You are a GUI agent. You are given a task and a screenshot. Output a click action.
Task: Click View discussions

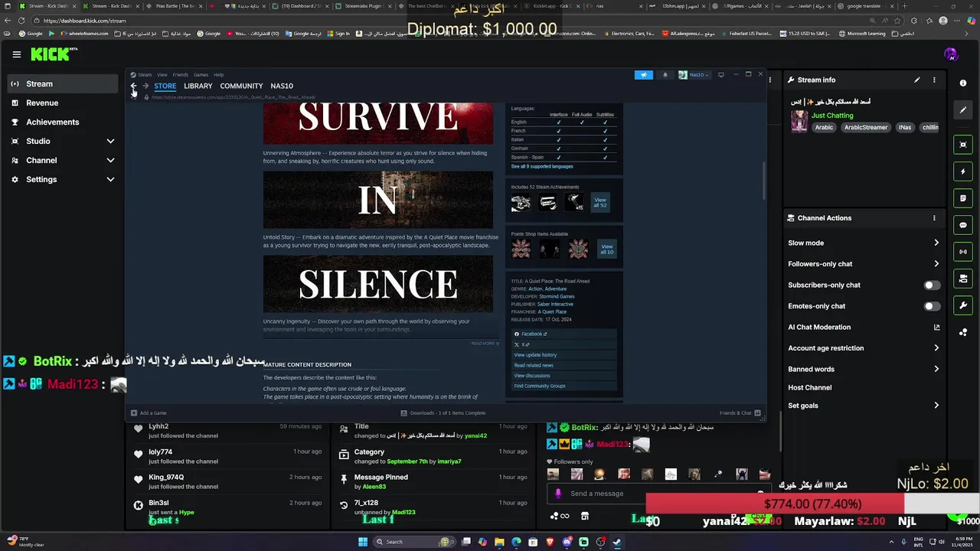[x=564, y=376]
